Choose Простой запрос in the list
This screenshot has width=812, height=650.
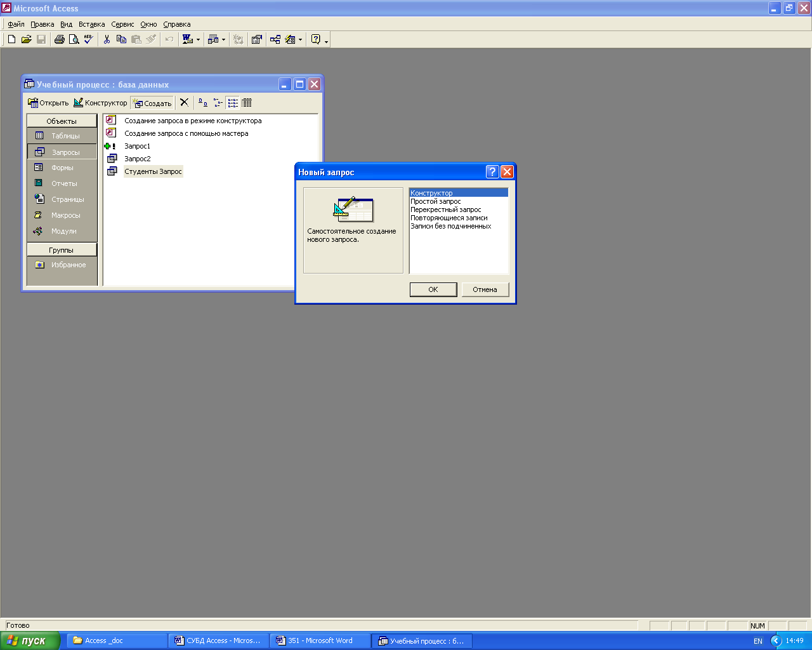coord(459,201)
